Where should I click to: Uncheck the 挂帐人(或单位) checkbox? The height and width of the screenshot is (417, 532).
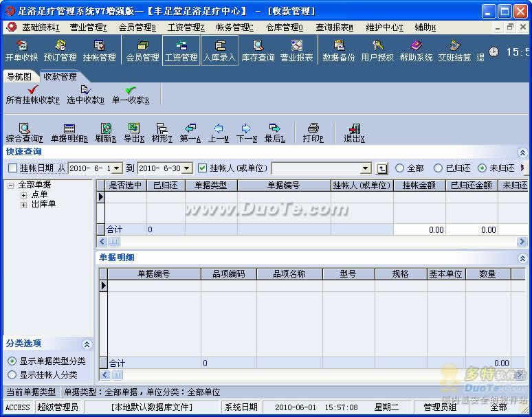pyautogui.click(x=202, y=168)
